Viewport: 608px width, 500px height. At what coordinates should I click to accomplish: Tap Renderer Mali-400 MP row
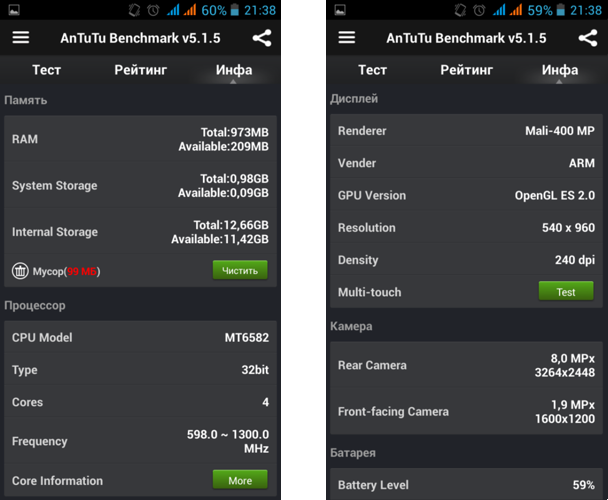466,131
